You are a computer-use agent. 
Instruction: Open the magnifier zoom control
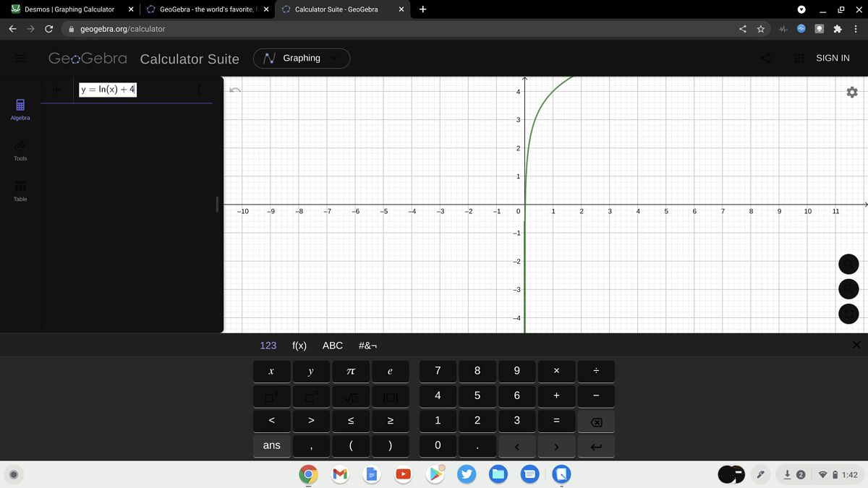[848, 288]
